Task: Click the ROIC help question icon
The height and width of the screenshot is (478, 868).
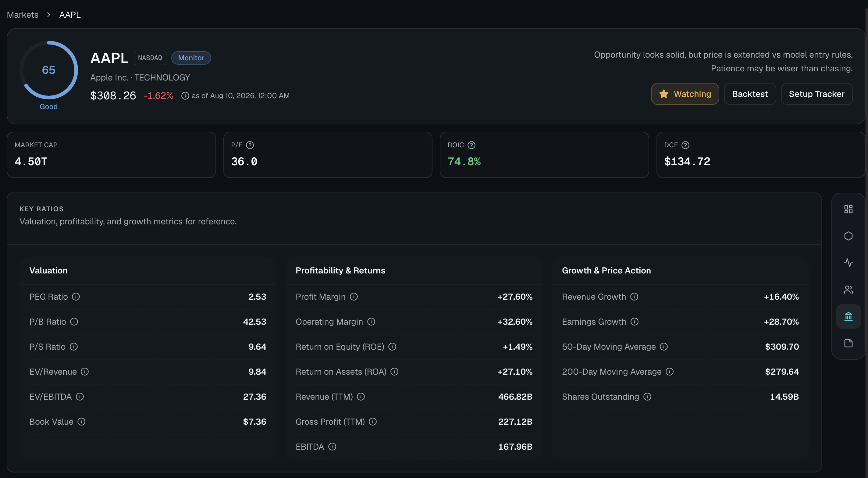Action: [x=471, y=145]
